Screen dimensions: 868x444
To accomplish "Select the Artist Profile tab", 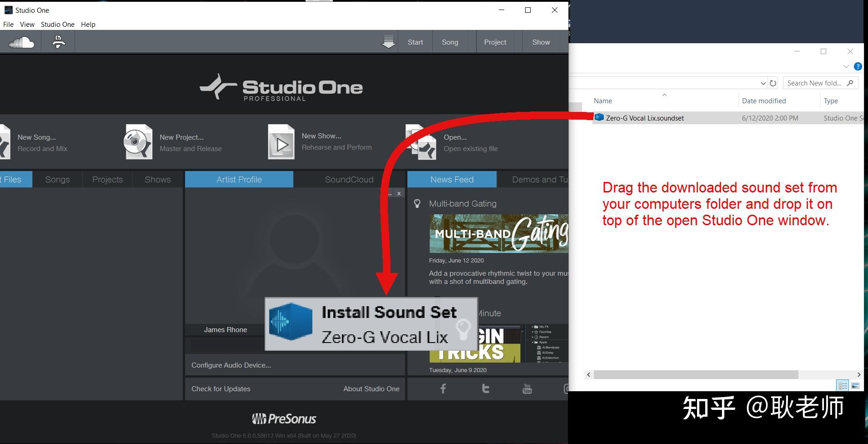I will [x=239, y=180].
